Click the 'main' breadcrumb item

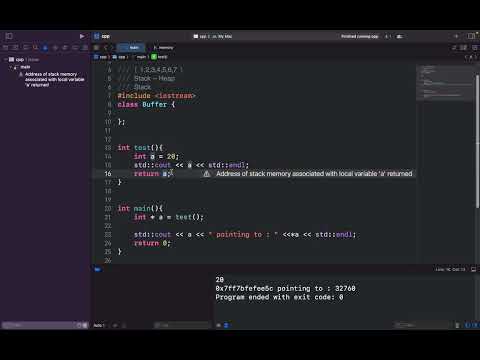point(141,57)
